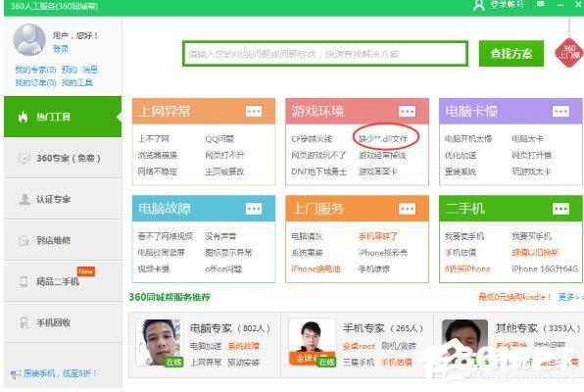This screenshot has width=584, height=392.
Task: Click iPhone换彩壳 entry
Action: pyautogui.click(x=383, y=253)
